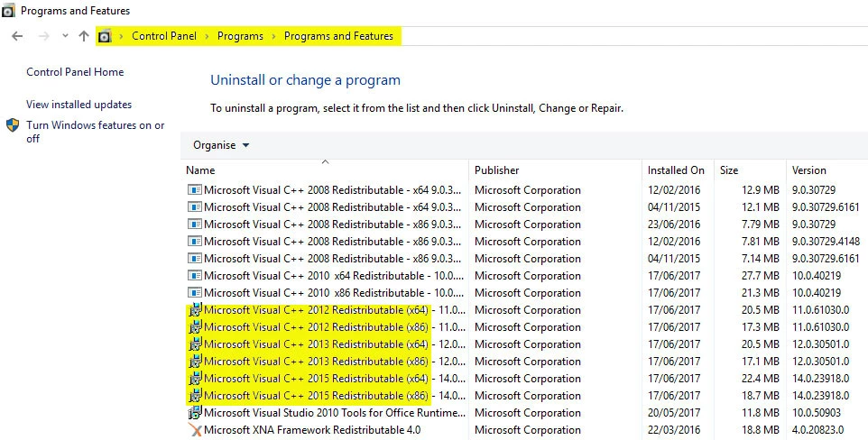
Task: Click the XNA Framework Redistributable X icon
Action: click(195, 430)
